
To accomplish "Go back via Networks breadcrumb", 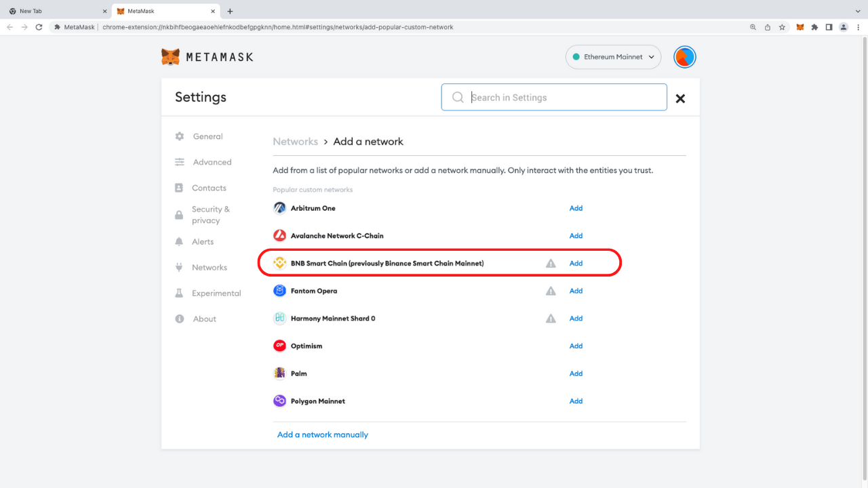I will point(295,142).
